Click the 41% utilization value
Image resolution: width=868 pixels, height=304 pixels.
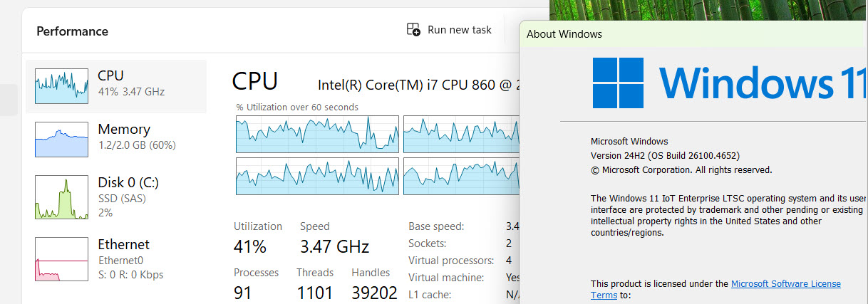point(250,247)
